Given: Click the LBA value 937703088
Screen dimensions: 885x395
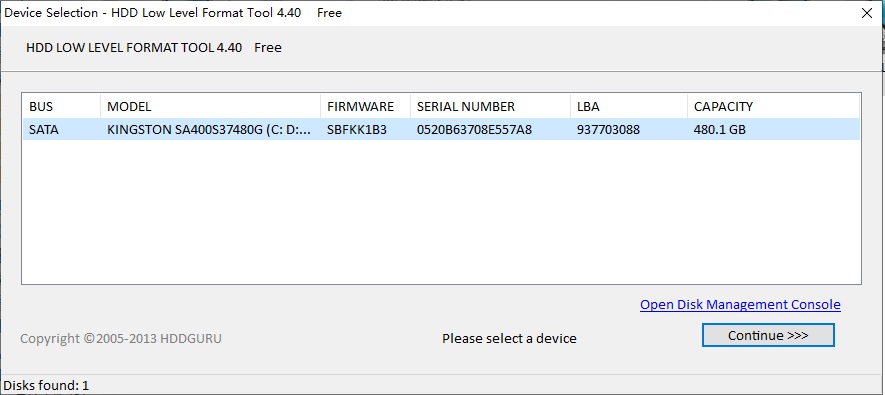Looking at the screenshot, I should 608,130.
